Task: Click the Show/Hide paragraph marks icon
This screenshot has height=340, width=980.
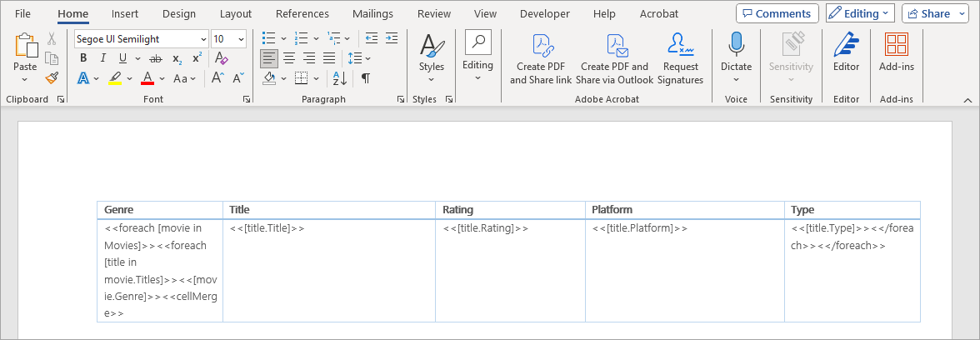Action: pos(366,78)
